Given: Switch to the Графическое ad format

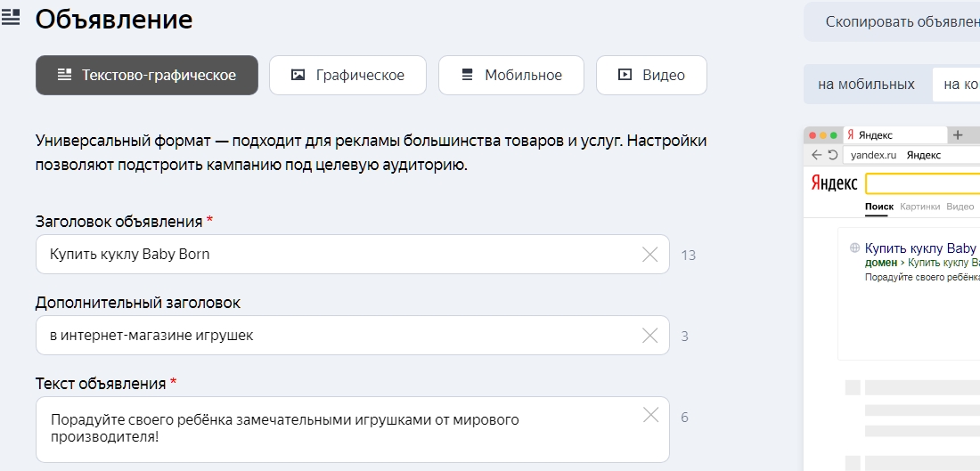Looking at the screenshot, I should (x=347, y=76).
